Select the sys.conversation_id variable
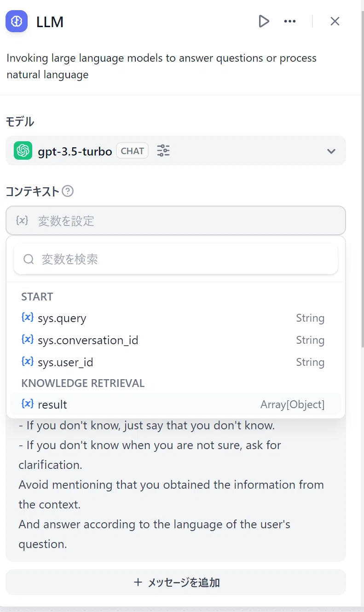Viewport: 364px width, 612px height. coord(176,340)
